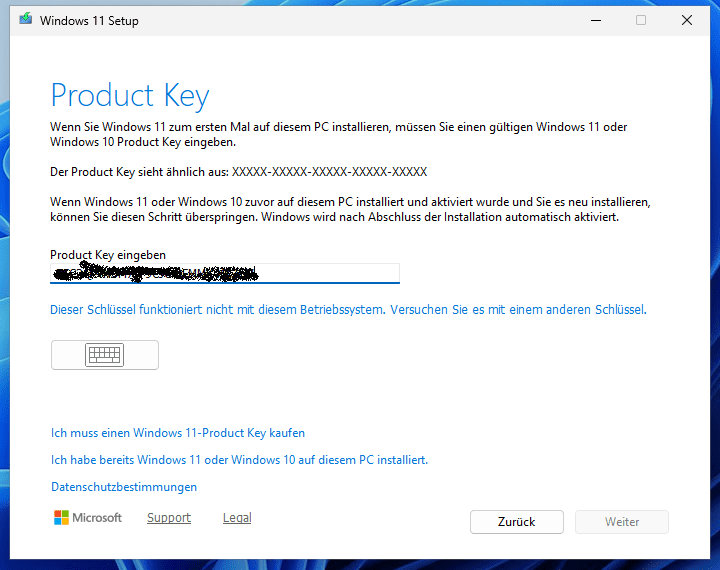Open the Legal link
Screen dimensions: 720x570
(x=237, y=518)
